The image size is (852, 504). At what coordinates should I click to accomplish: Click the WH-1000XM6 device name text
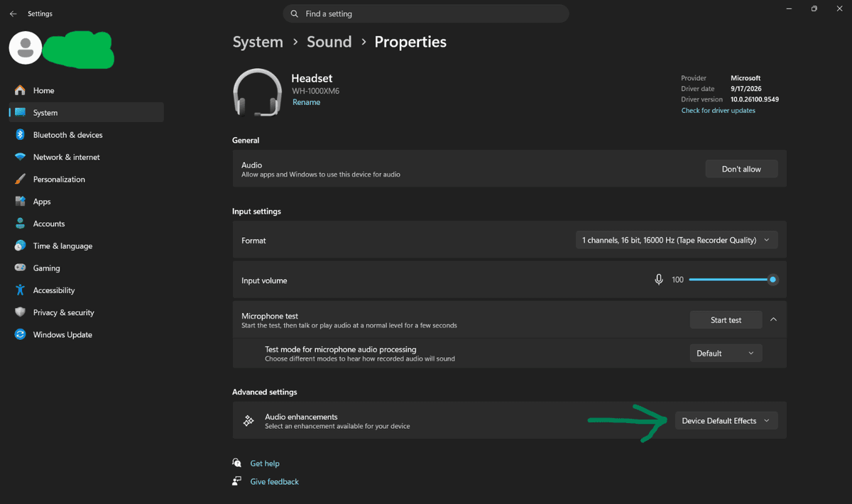tap(316, 91)
